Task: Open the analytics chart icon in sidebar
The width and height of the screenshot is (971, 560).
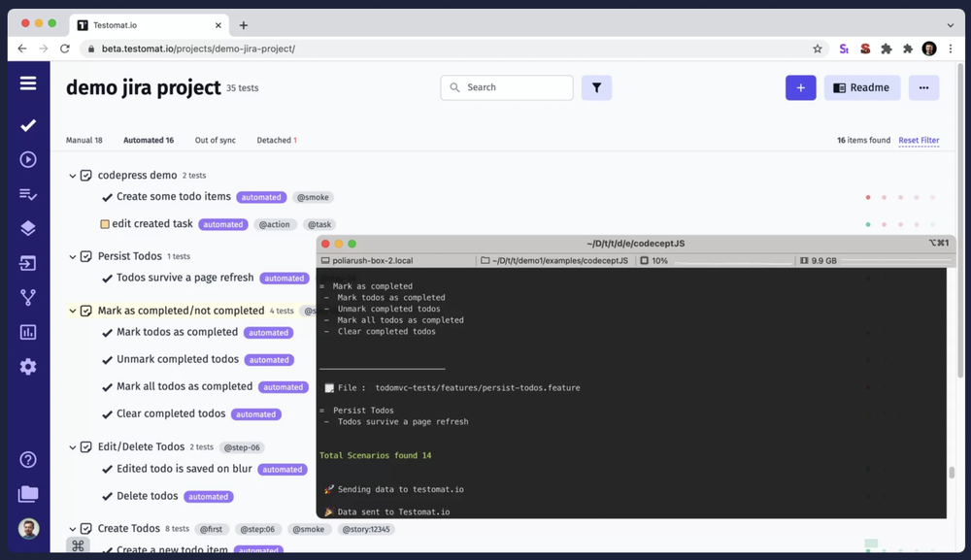Action: [28, 332]
